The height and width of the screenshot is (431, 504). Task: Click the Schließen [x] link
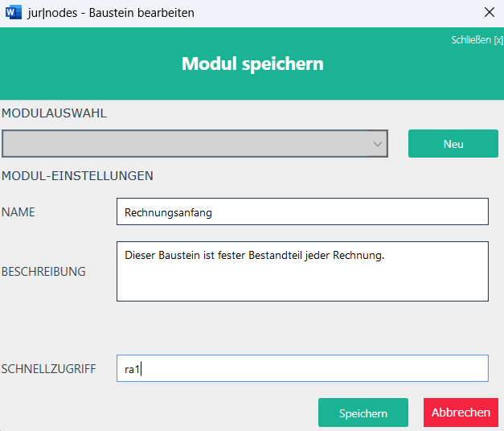477,39
